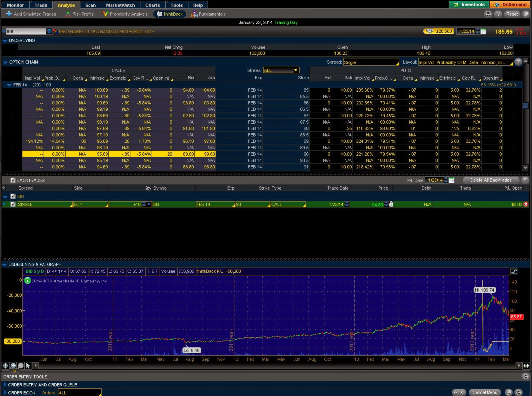This screenshot has width=532, height=396.
Task: Click the detach window icon beside Reset
Action: [x=526, y=14]
